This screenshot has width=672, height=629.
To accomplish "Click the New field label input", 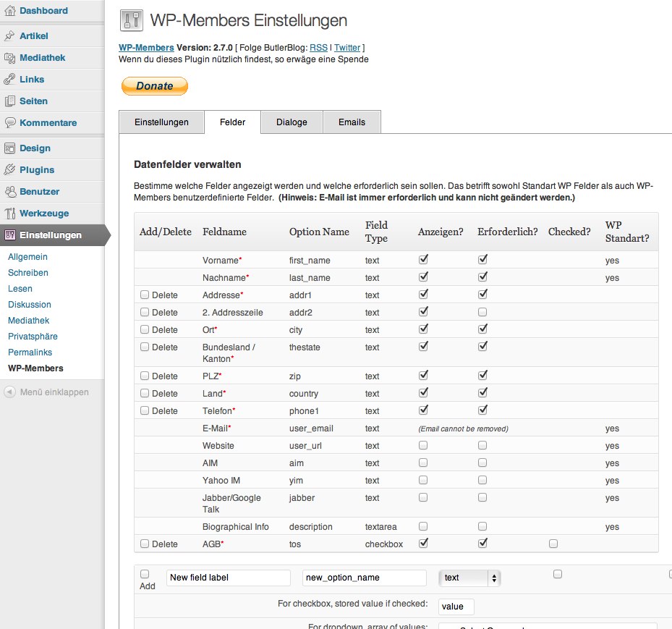I will tap(228, 577).
